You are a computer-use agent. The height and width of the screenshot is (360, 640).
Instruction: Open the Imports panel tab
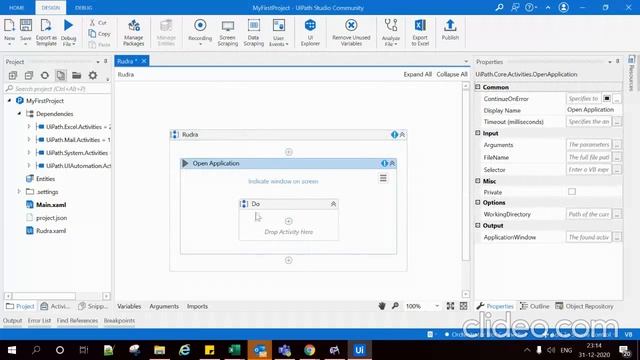(x=197, y=306)
